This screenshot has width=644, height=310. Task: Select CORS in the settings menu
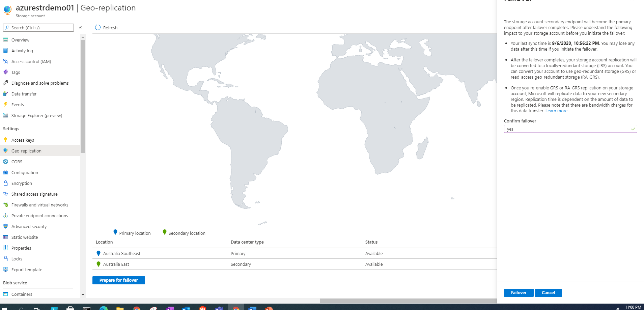17,162
